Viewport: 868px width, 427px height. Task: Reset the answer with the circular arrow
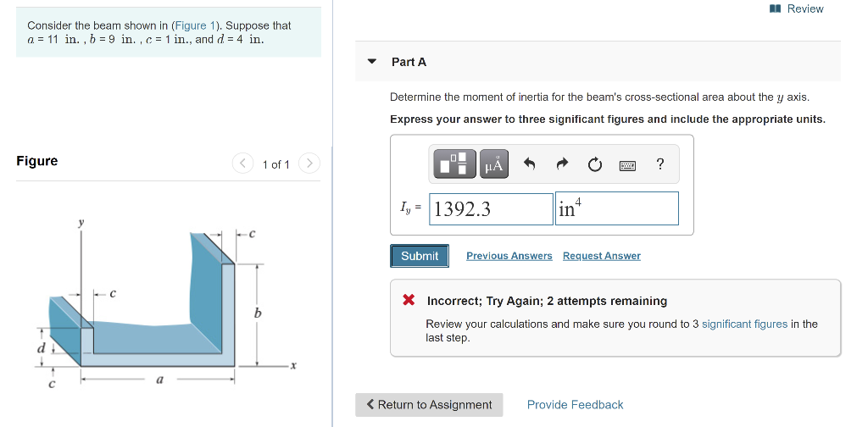tap(594, 164)
